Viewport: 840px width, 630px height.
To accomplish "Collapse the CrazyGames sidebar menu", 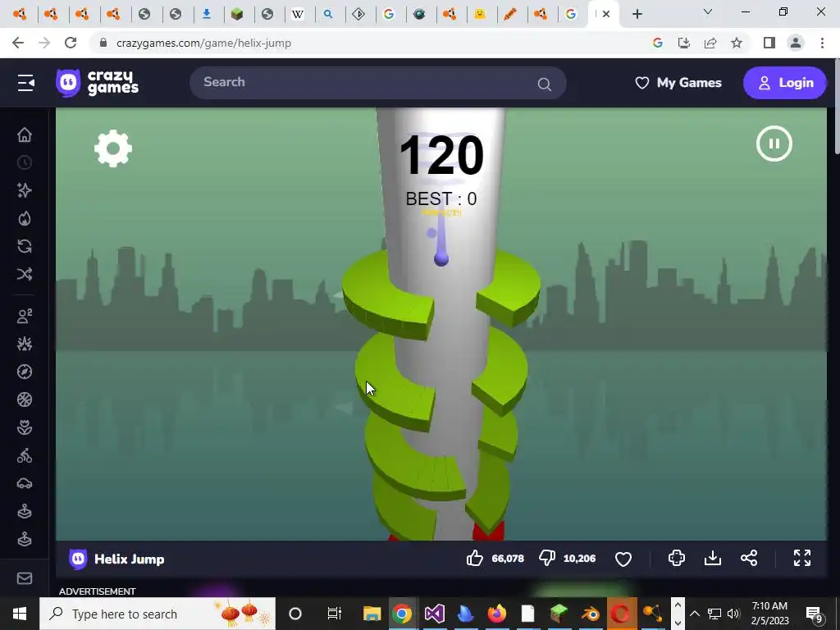I will 25,83.
